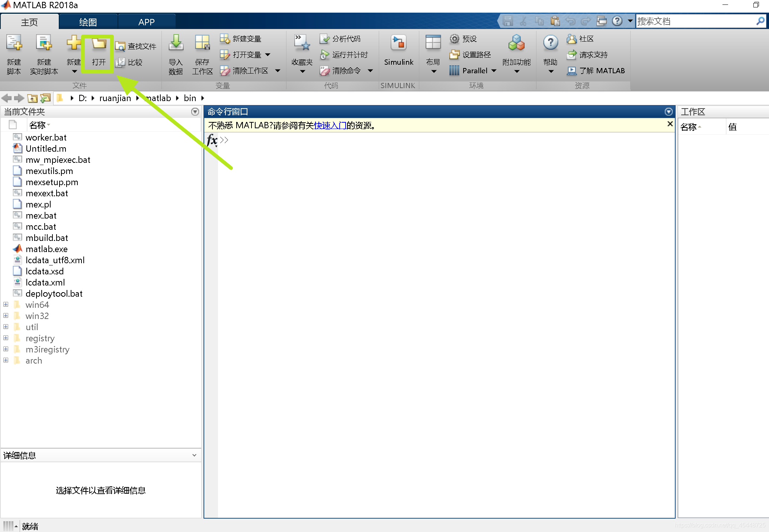The height and width of the screenshot is (532, 769).
Task: Collapse the Details (详细信息) panel
Action: tap(194, 455)
